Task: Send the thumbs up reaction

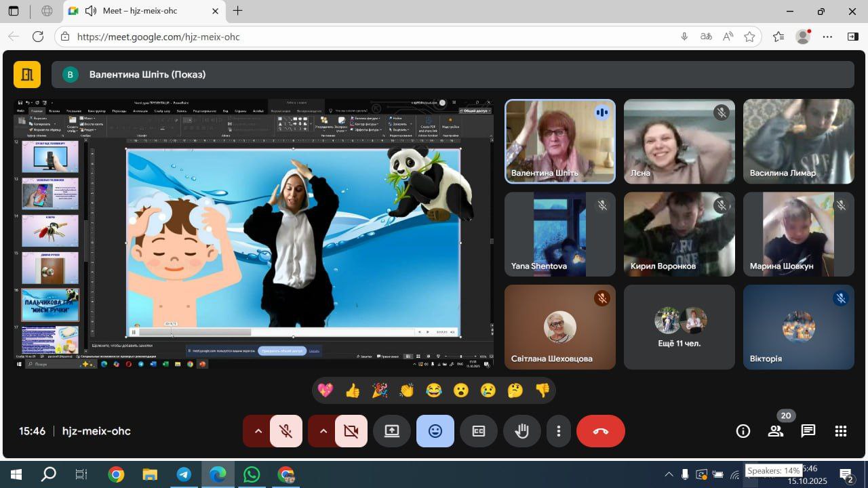Action: 353,390
